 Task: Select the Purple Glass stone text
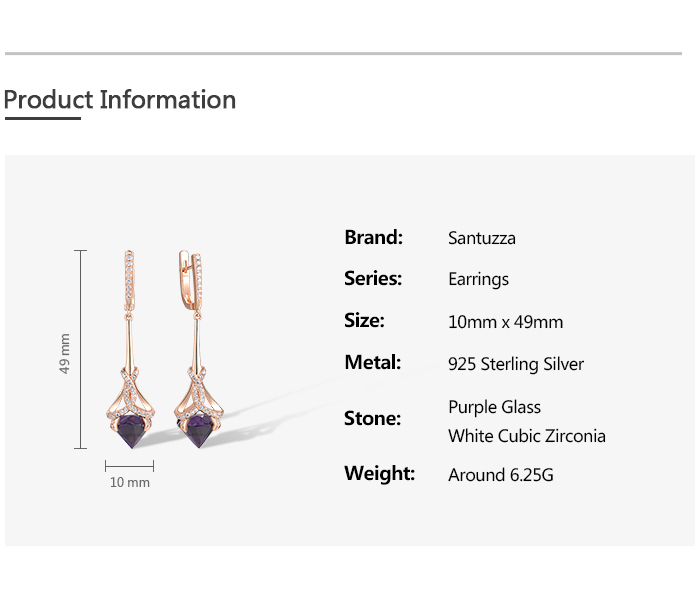pos(494,407)
